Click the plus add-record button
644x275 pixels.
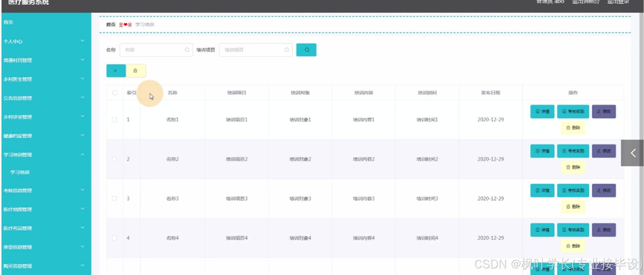[x=116, y=71]
